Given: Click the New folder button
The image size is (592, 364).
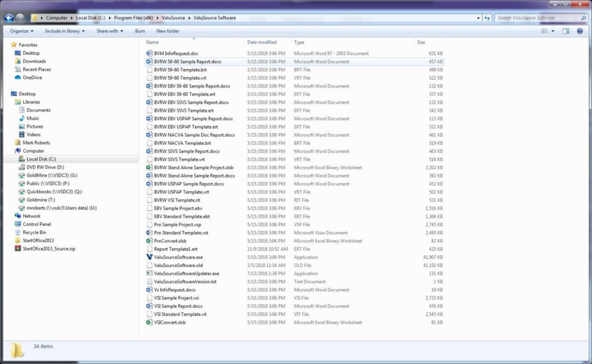Looking at the screenshot, I should click(x=167, y=31).
